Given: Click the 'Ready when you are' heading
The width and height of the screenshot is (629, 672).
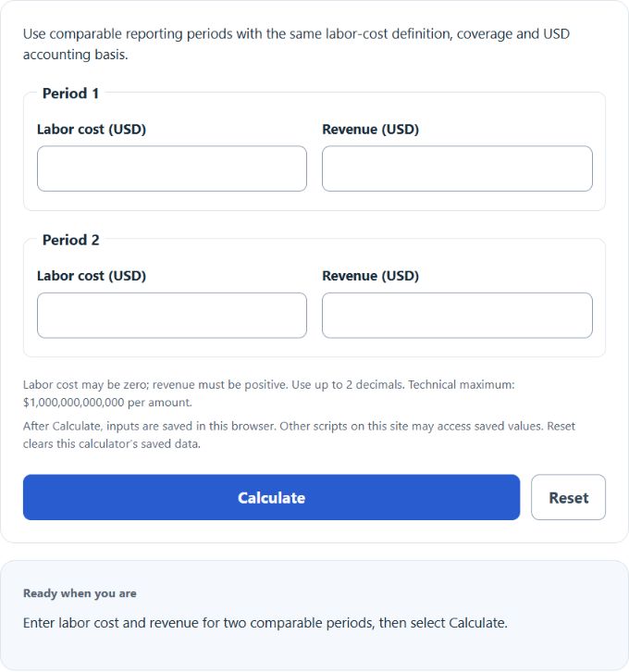Looking at the screenshot, I should click(80, 593).
